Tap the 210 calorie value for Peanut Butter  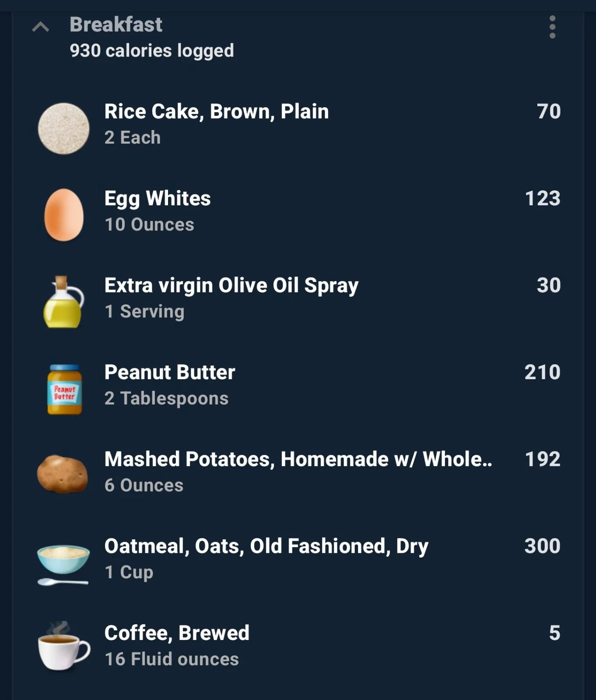pos(543,372)
